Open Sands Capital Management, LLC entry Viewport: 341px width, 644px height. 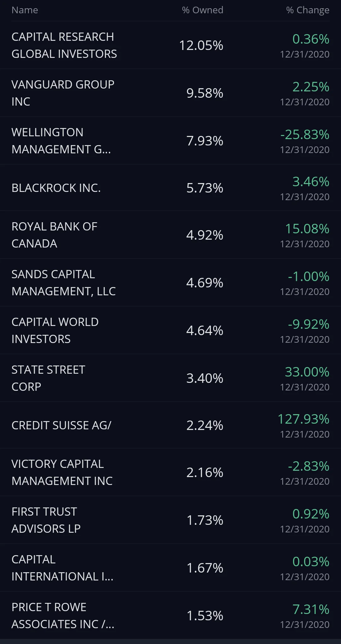170,283
